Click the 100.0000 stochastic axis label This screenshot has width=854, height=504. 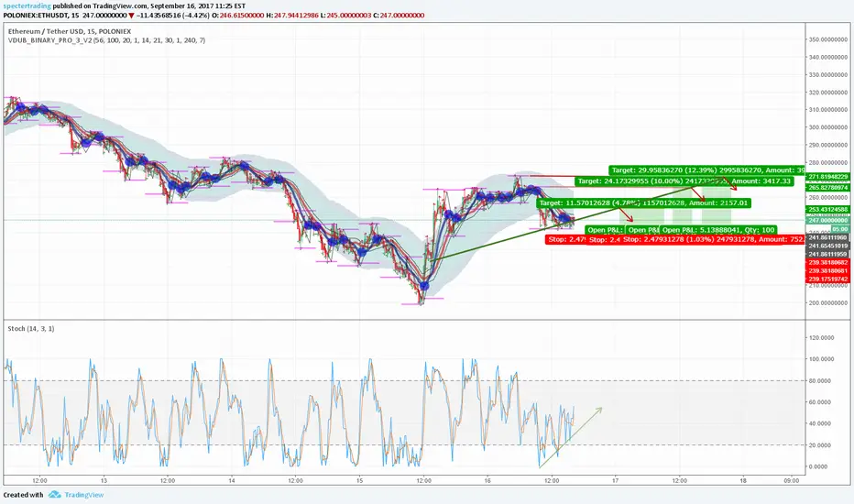pyautogui.click(x=821, y=359)
